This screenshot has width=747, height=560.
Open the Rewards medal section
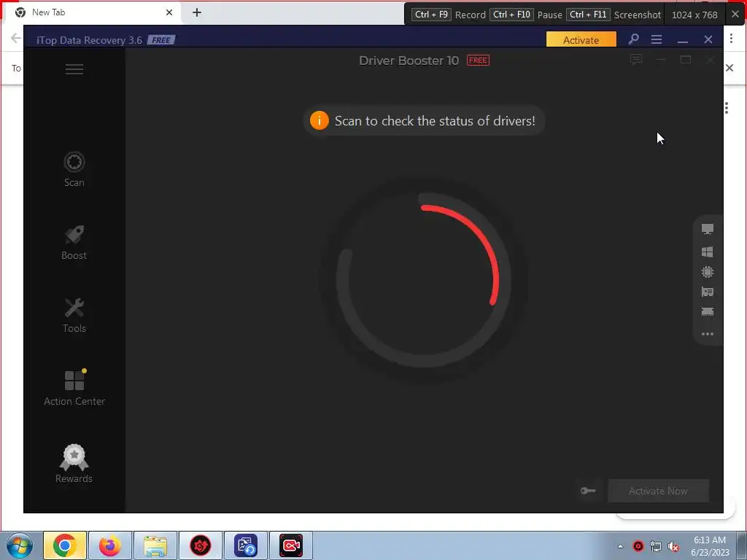click(74, 464)
